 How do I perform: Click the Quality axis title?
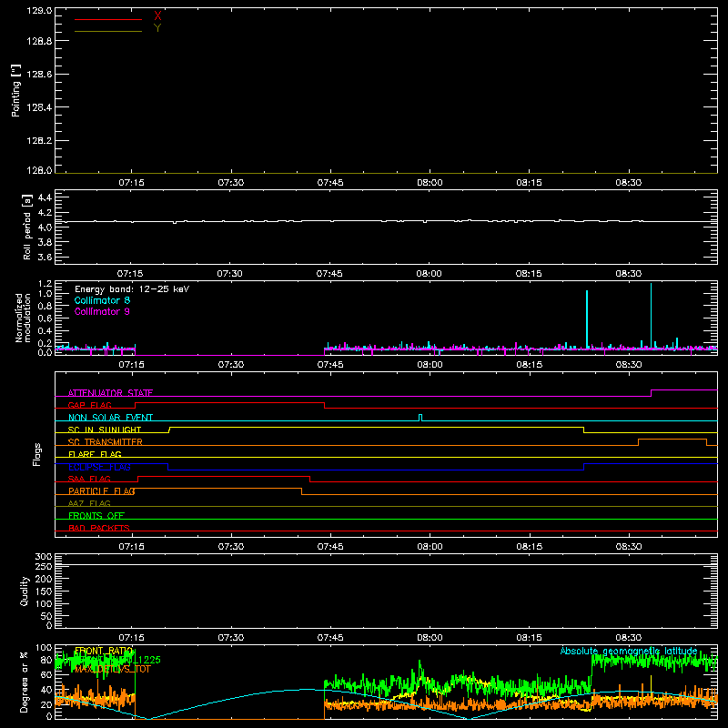tap(25, 591)
